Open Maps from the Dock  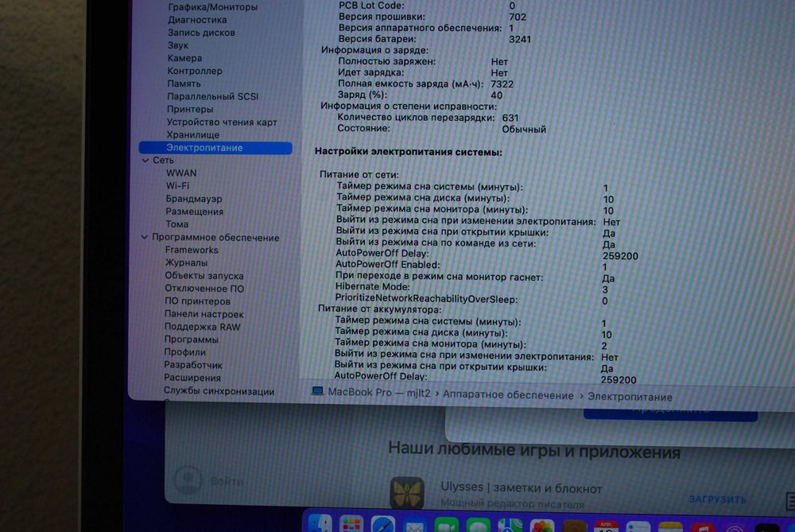[510, 526]
